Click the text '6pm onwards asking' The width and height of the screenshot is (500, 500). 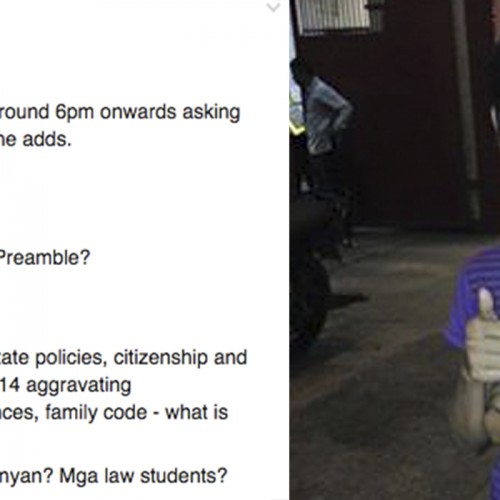(148, 112)
